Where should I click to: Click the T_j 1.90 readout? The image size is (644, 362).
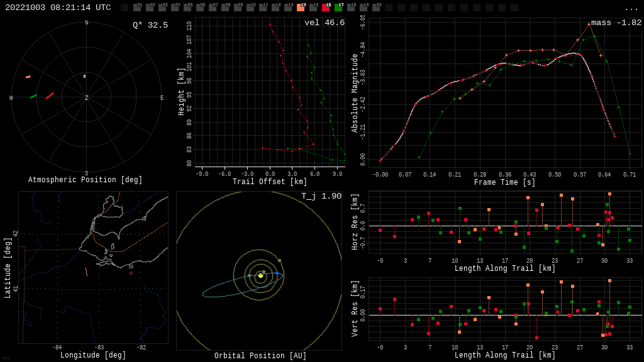(x=321, y=196)
